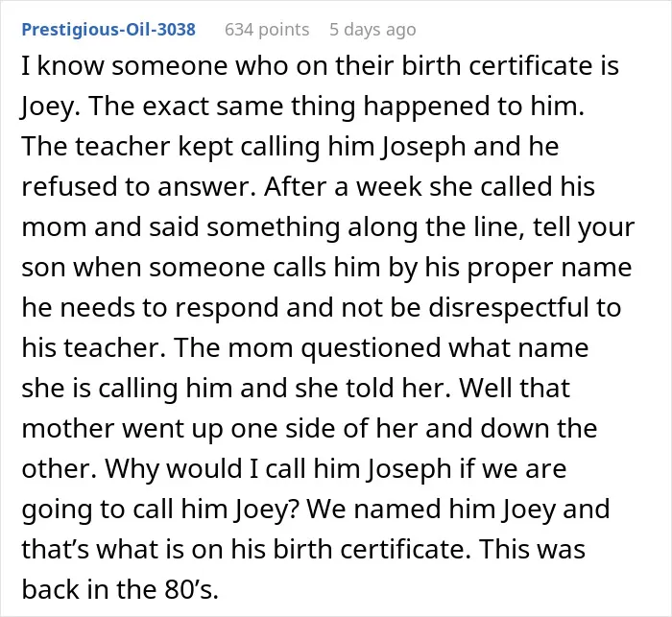Click 'Joey?' in 'going to call him Joey?'
This screenshot has width=672, height=617.
266,509
